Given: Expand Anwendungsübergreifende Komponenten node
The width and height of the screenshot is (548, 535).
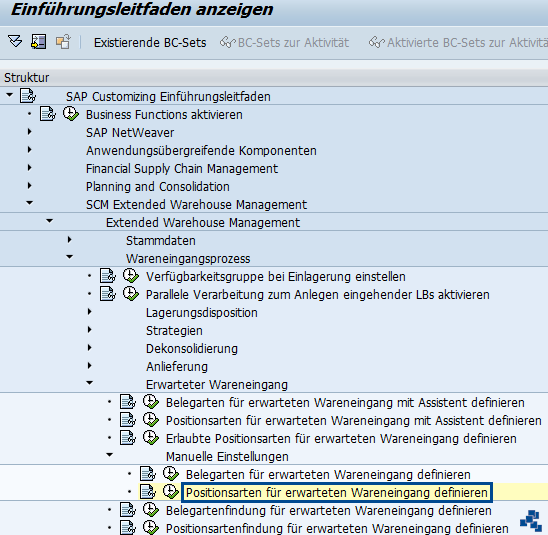Looking at the screenshot, I should tap(29, 150).
